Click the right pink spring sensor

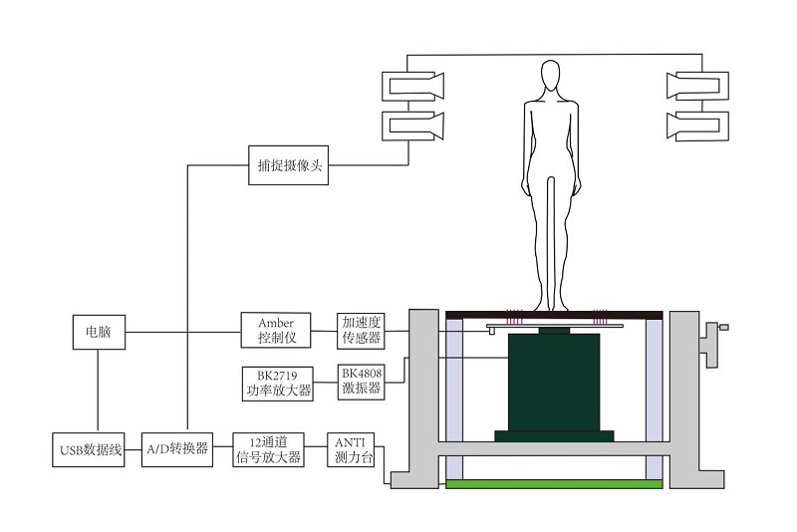(600, 317)
